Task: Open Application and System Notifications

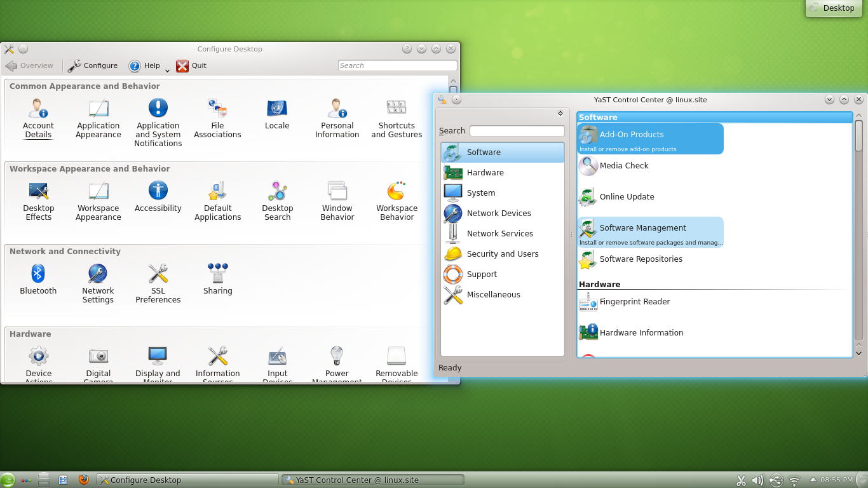Action: pos(158,123)
